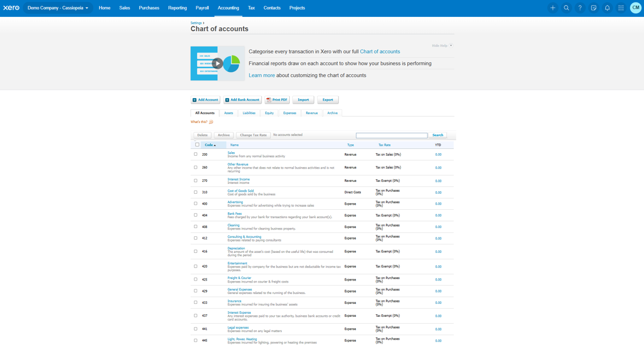
Task: Click the YTD value for Bank Fees
Action: click(438, 215)
